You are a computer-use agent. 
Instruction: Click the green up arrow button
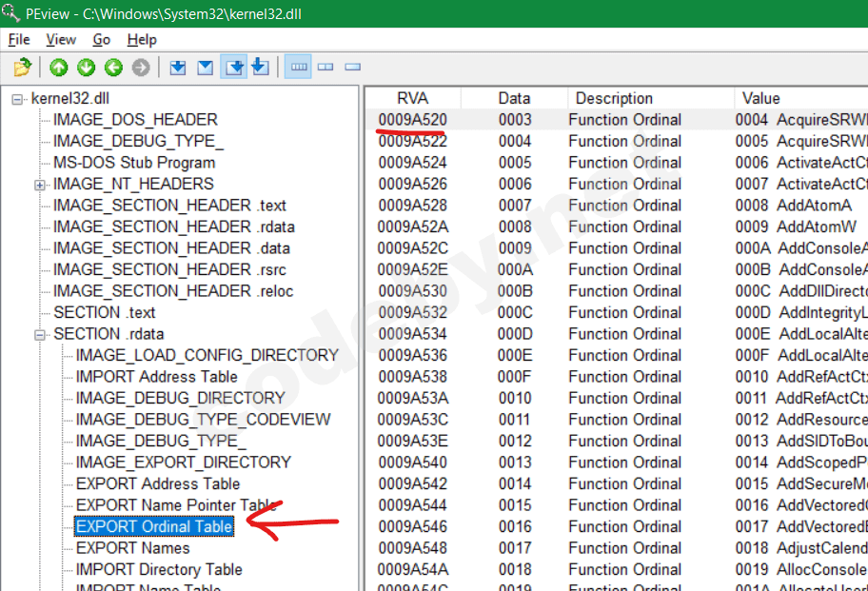[59, 68]
